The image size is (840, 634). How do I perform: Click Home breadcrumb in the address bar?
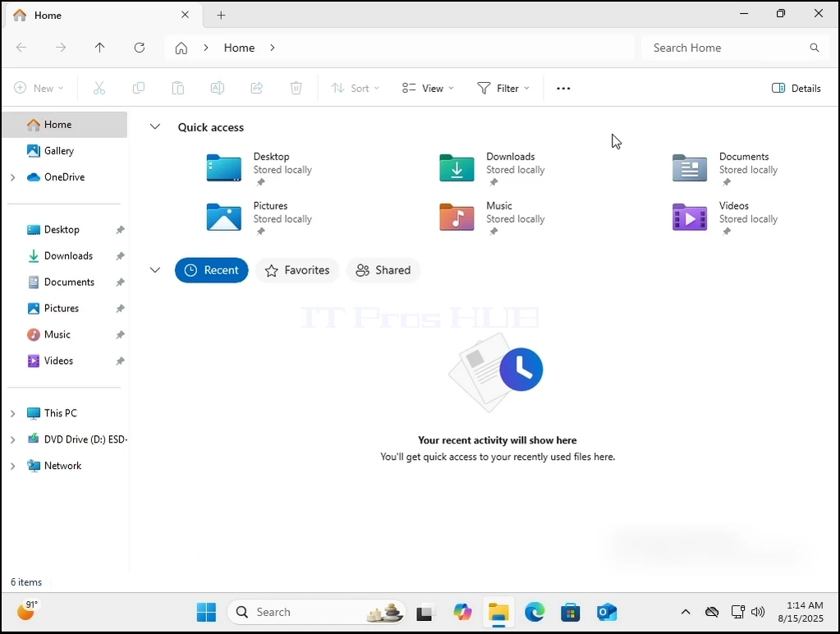pos(239,48)
